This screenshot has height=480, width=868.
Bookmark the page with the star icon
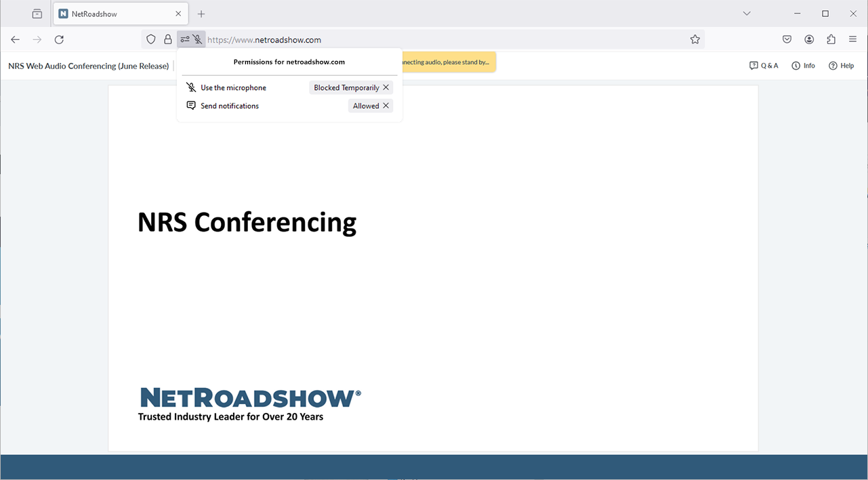695,39
